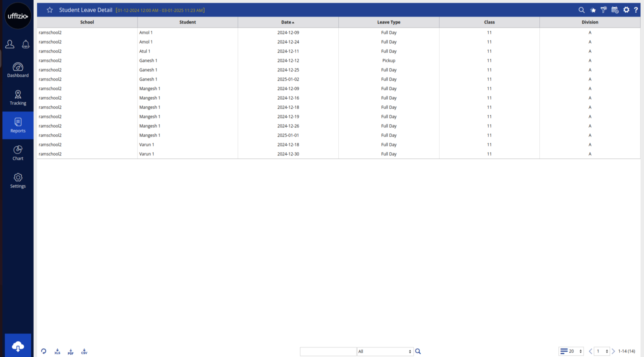Open the calendar date range picker
This screenshot has height=357, width=644.
(x=615, y=10)
